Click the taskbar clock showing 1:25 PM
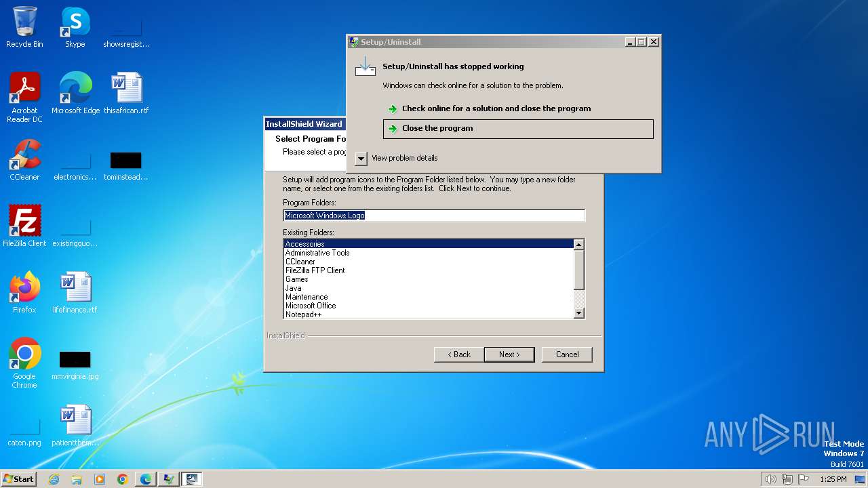 (x=833, y=479)
